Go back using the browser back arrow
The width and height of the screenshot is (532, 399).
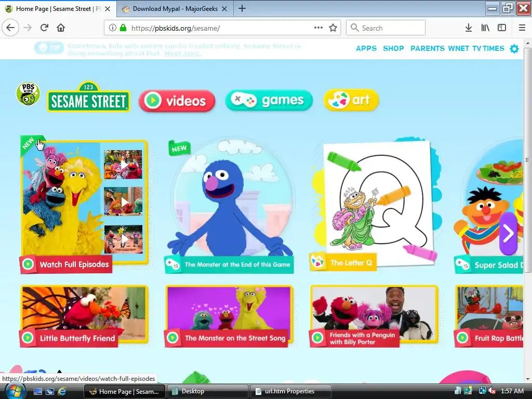10,28
